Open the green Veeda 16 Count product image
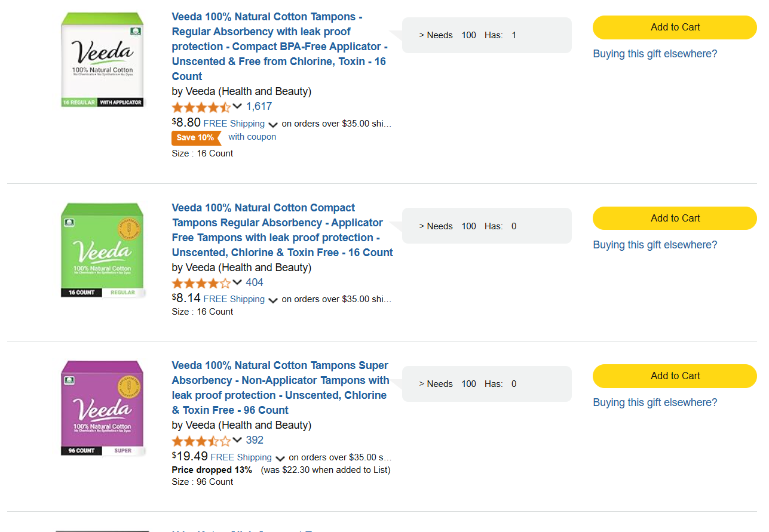The image size is (769, 532). coord(103,250)
